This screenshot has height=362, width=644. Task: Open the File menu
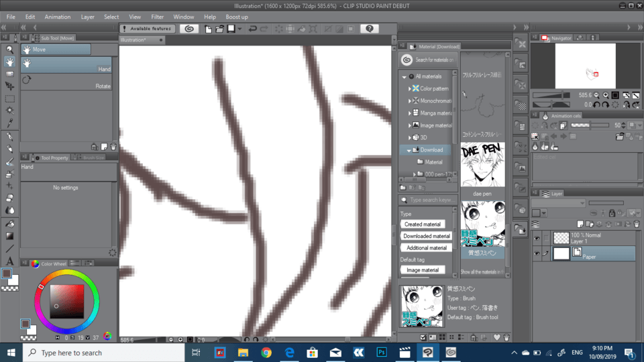coord(11,17)
